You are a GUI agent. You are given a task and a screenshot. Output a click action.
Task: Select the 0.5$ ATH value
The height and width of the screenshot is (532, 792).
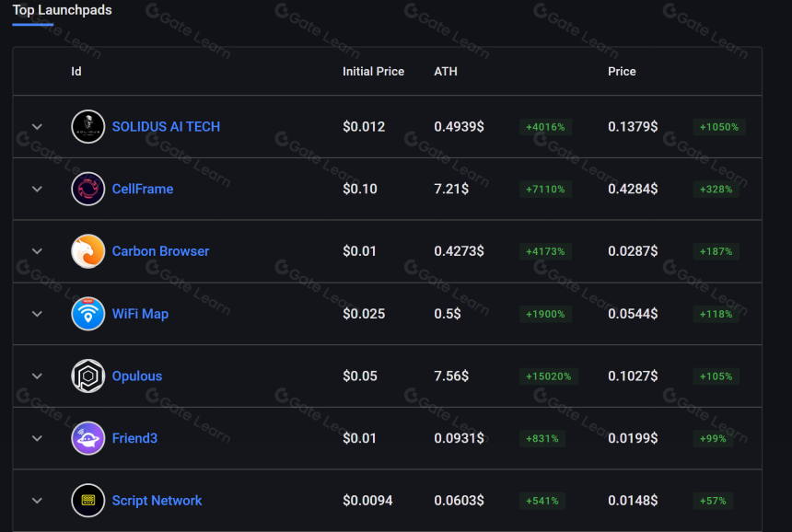coord(447,314)
